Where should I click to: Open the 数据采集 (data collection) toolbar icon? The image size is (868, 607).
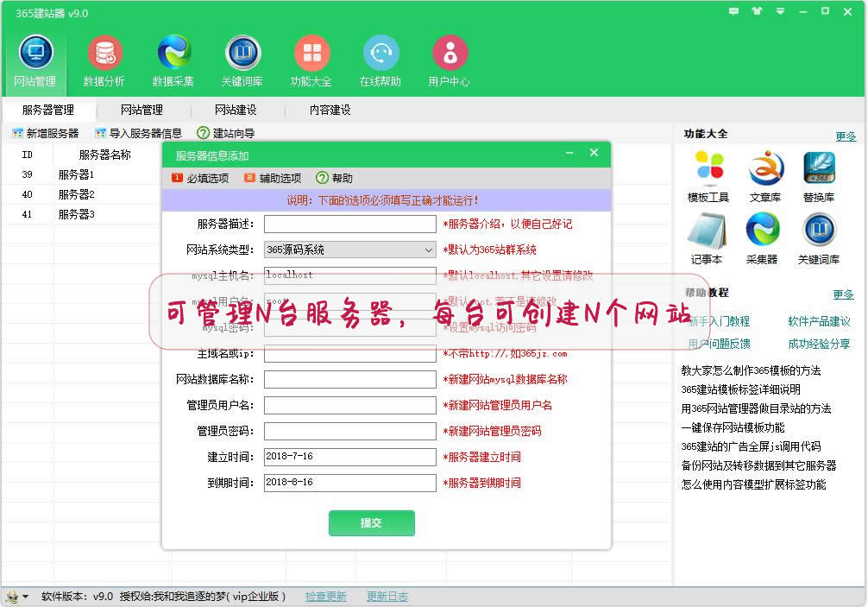[173, 60]
